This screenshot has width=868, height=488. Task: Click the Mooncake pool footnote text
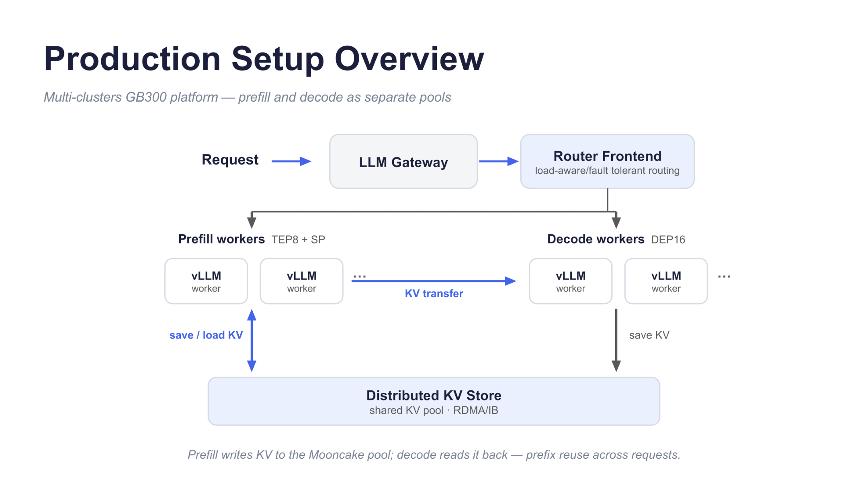coord(434,455)
